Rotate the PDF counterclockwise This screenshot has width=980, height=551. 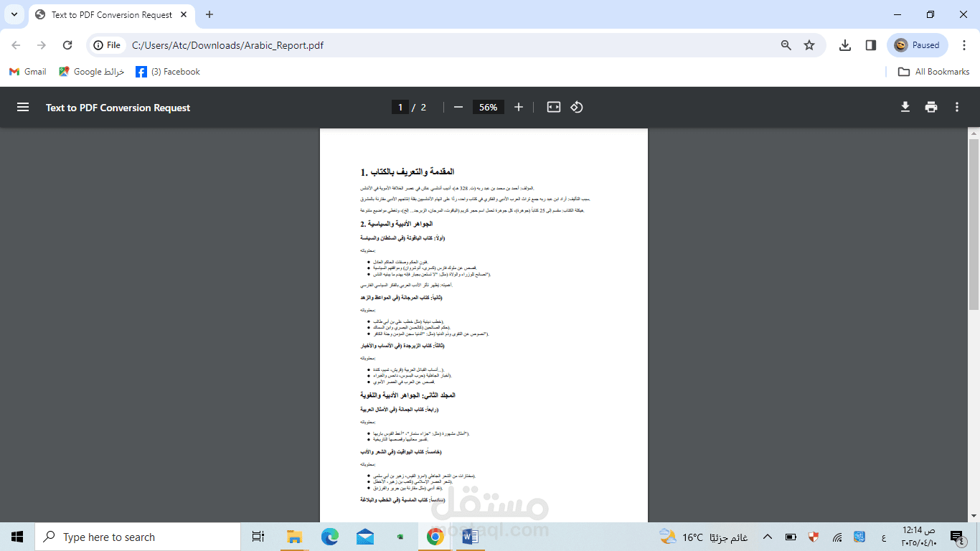(x=577, y=107)
